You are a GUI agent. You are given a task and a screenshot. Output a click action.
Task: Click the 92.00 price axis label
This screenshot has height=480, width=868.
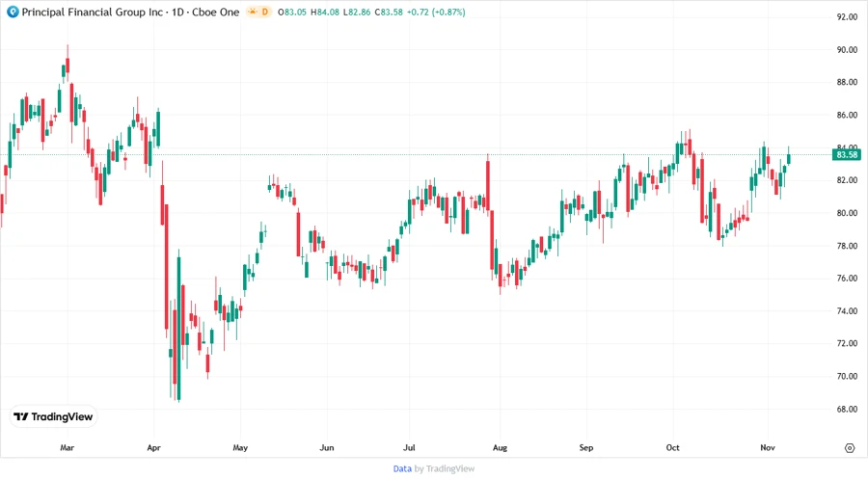pyautogui.click(x=847, y=17)
